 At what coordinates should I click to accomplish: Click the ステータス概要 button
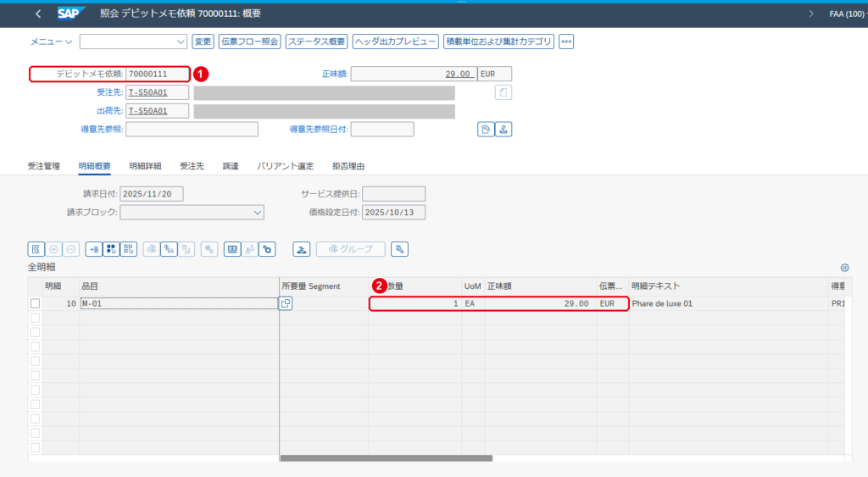pos(317,42)
